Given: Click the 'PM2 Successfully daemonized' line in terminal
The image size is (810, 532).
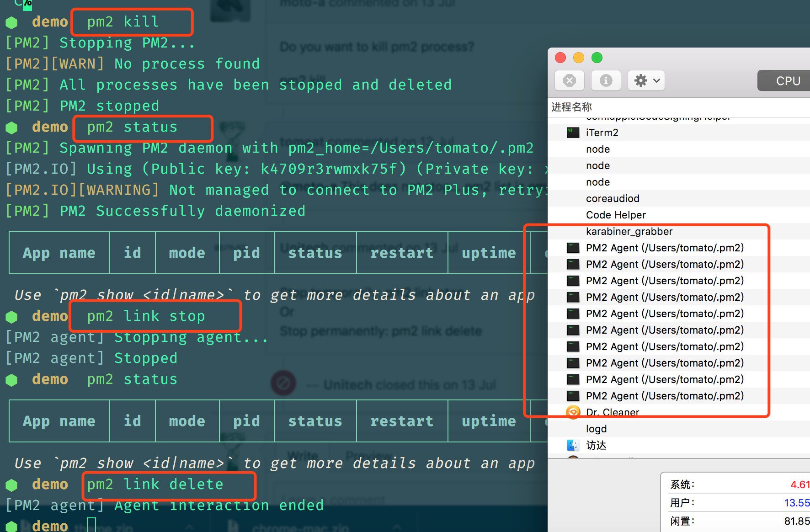Looking at the screenshot, I should click(x=155, y=211).
